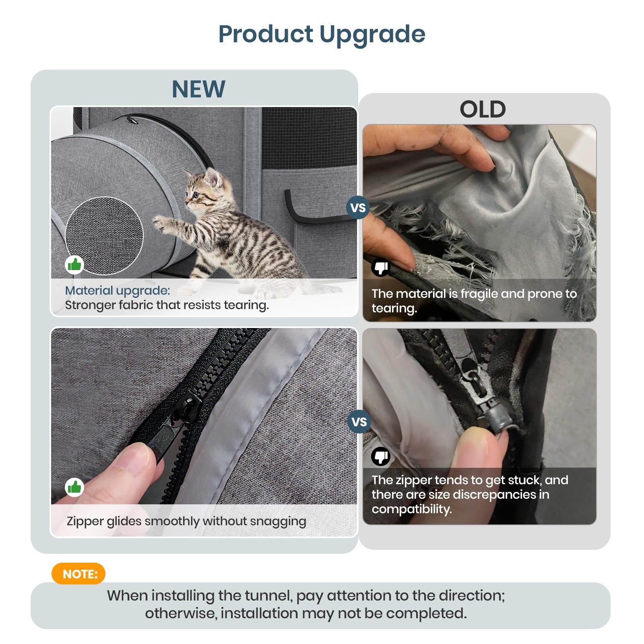The height and width of the screenshot is (644, 644).
Task: Select the old stuck zipper photo
Action: point(479,427)
